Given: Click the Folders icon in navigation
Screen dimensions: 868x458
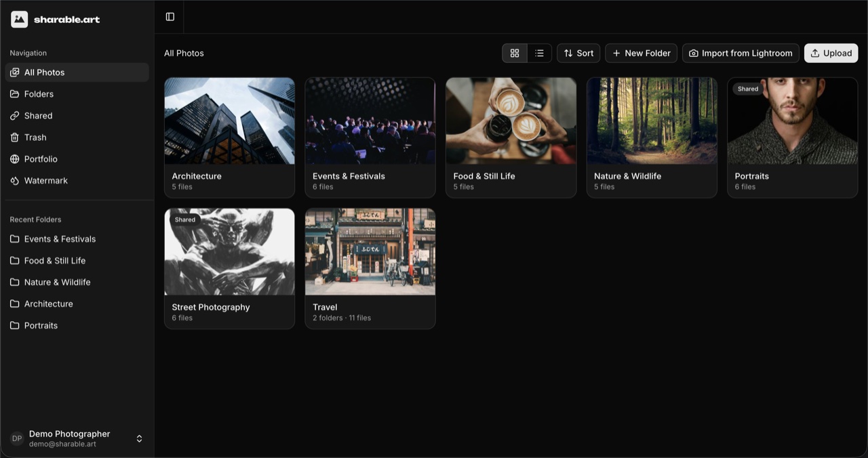Looking at the screenshot, I should tap(15, 94).
